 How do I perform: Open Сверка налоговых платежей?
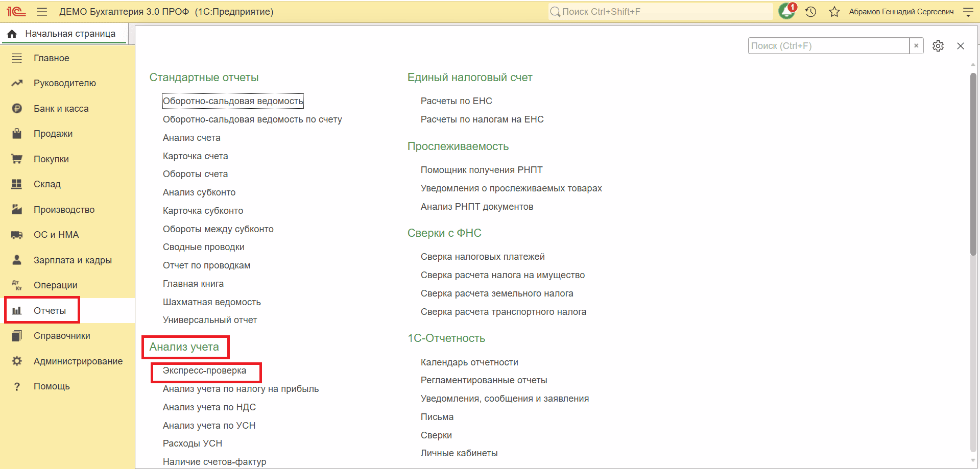pos(483,257)
